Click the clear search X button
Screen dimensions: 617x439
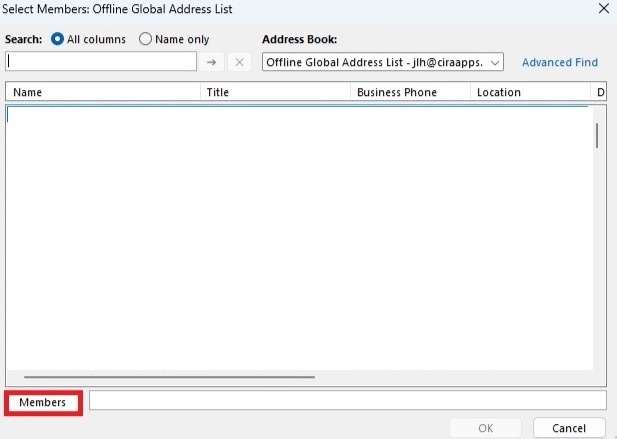click(239, 62)
